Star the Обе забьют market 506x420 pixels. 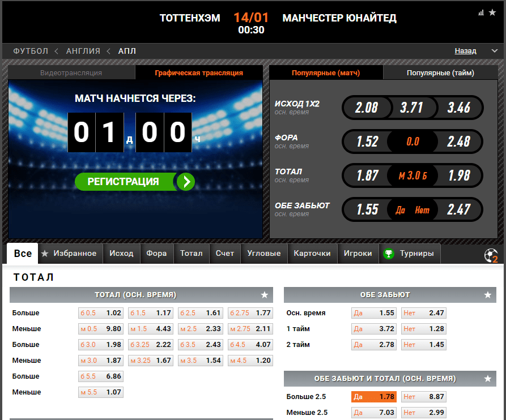[488, 294]
